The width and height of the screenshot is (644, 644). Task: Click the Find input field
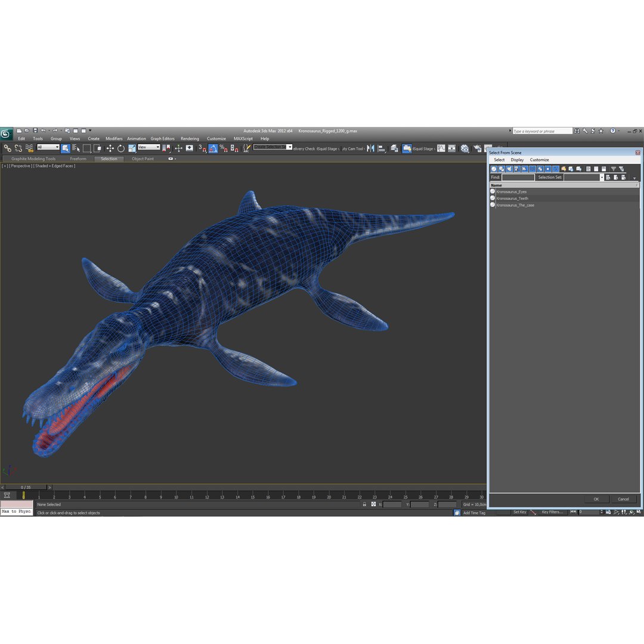[518, 177]
